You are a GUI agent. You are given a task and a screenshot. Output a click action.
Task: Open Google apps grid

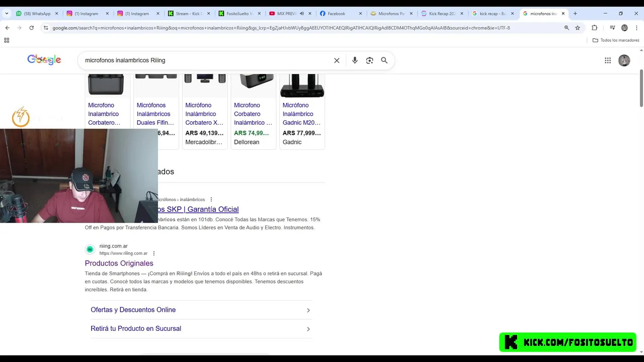coord(608,60)
